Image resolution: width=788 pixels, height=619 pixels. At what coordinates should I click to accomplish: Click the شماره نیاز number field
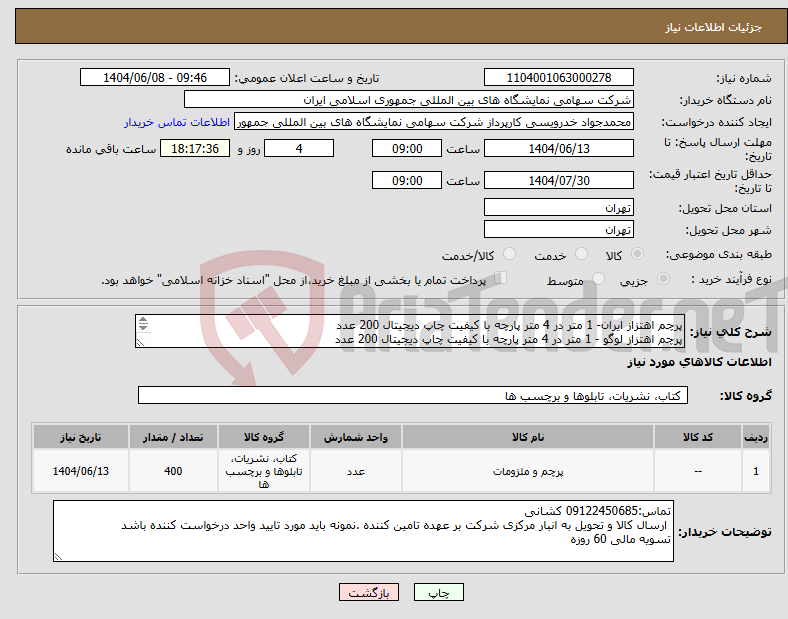[x=558, y=78]
